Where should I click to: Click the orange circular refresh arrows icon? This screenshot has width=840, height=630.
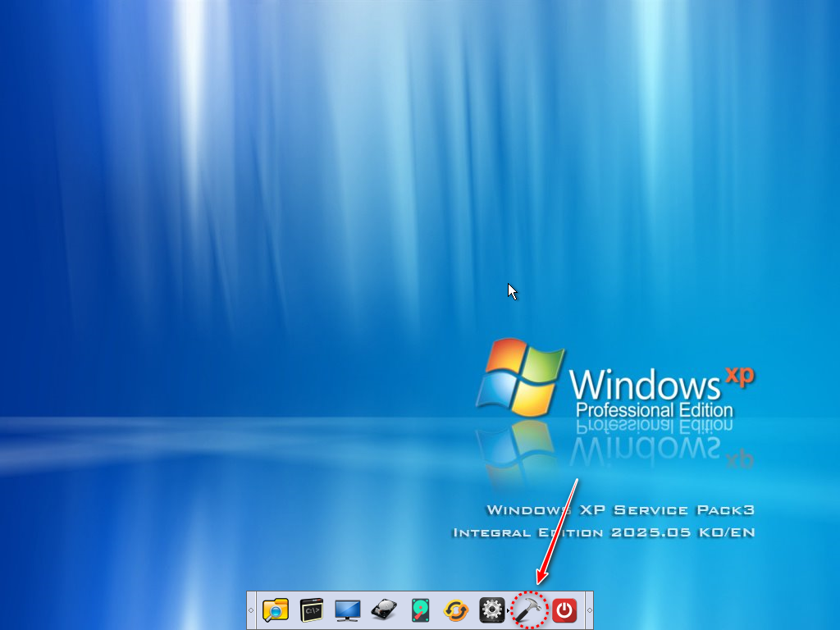[x=456, y=610]
